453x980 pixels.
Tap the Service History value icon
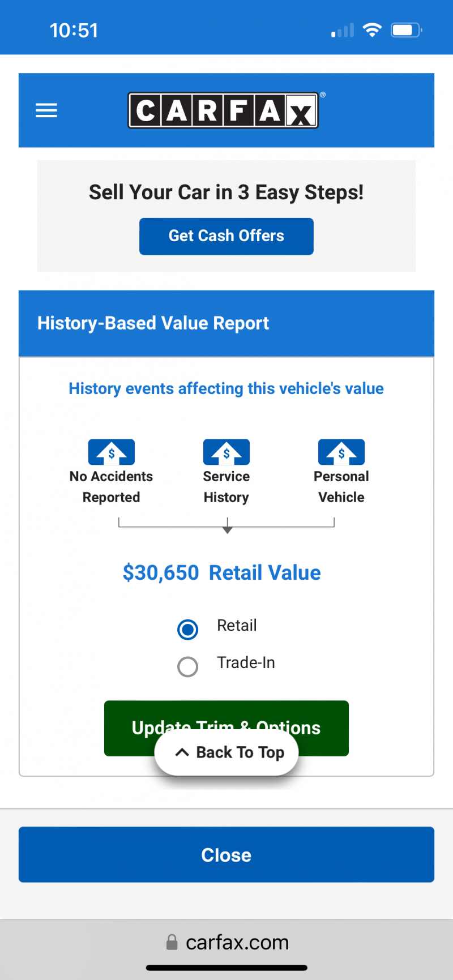point(226,452)
